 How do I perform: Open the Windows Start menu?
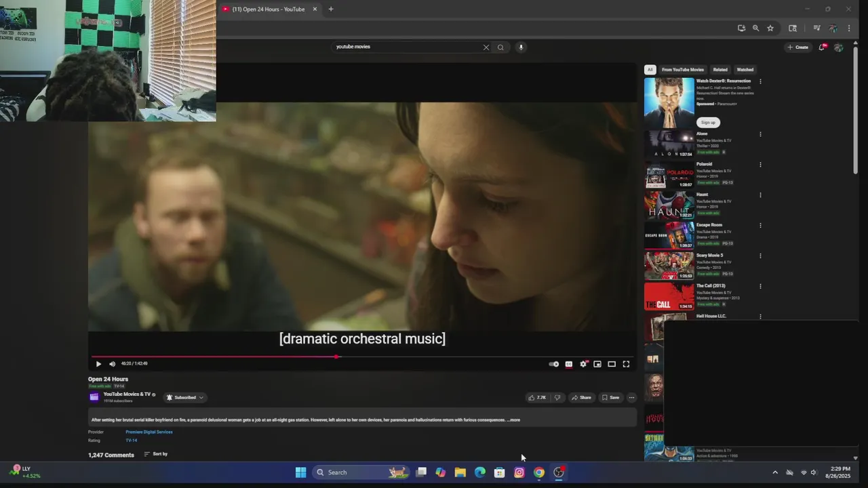[x=300, y=472]
